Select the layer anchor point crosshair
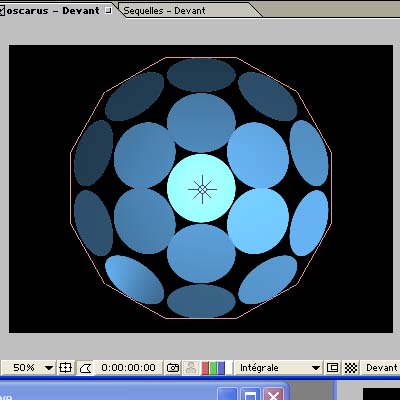The image size is (400, 400). [x=202, y=189]
